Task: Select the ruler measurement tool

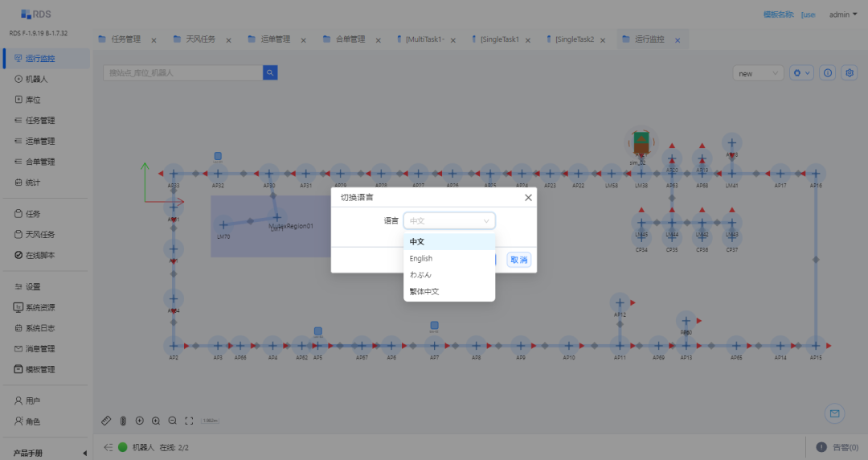Action: [x=106, y=421]
